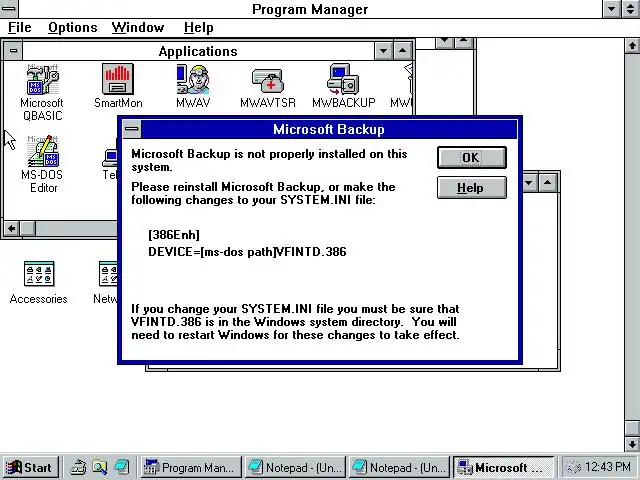Image resolution: width=640 pixels, height=480 pixels.
Task: Maximize the Applications group window
Action: coord(402,51)
